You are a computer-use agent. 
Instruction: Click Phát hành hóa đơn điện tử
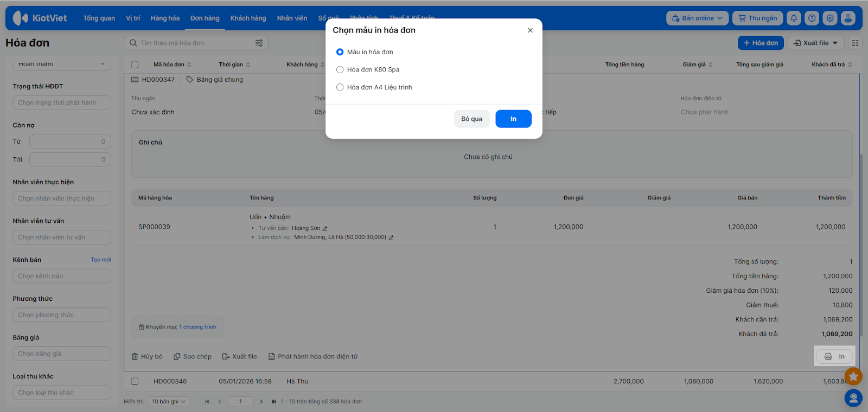313,356
